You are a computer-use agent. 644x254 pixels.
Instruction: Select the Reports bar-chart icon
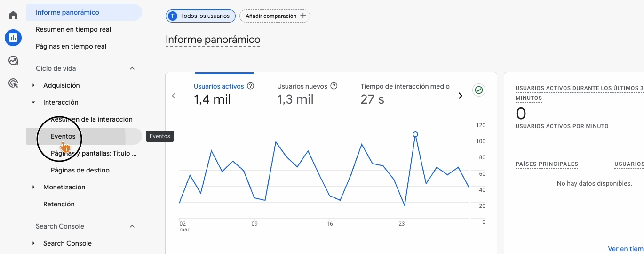(13, 38)
